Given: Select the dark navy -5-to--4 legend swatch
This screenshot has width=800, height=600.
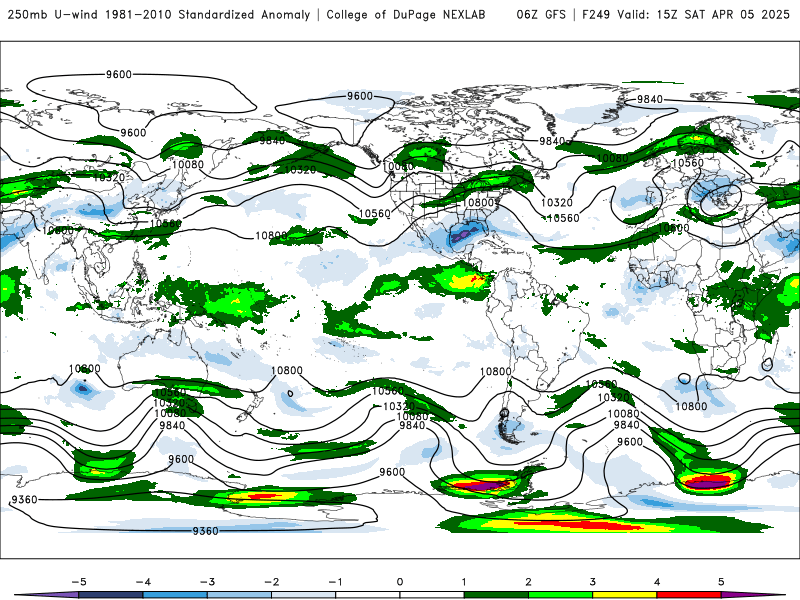Looking at the screenshot, I should point(111,595).
